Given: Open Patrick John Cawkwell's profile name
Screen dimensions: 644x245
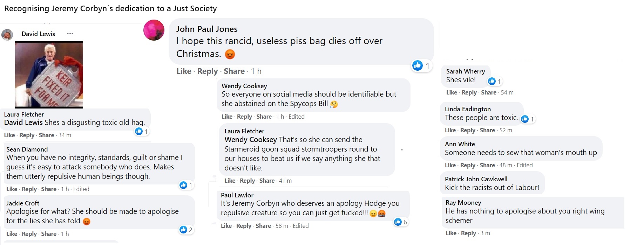Looking at the screenshot, I should click(476, 179).
